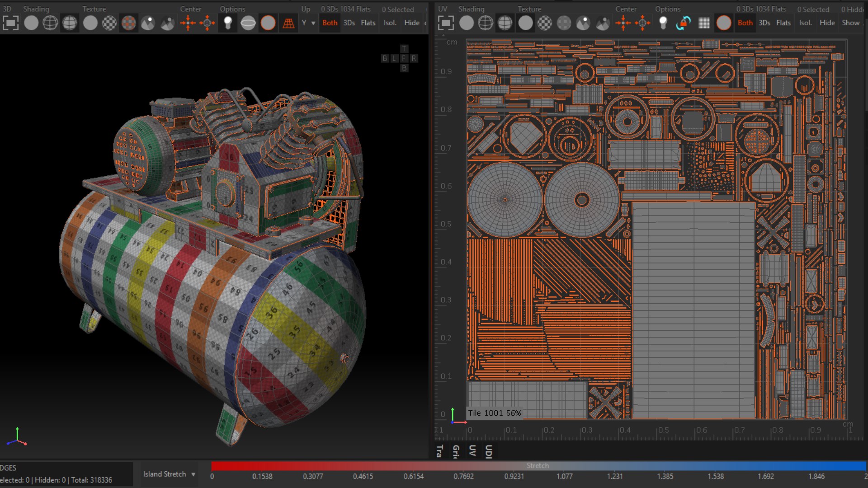Screen dimensions: 868x488
Task: Apply colored checker texture in 3D viewport
Action: (129, 23)
